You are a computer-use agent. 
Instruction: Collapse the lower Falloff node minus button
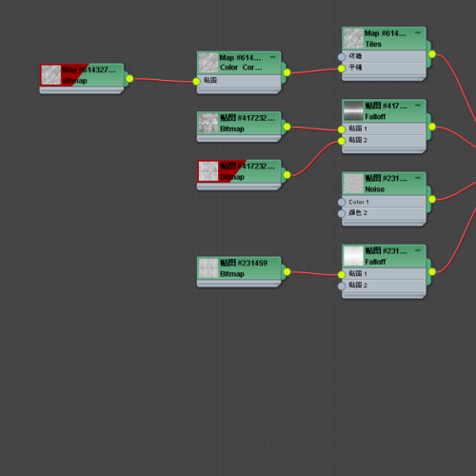pyautogui.click(x=418, y=250)
